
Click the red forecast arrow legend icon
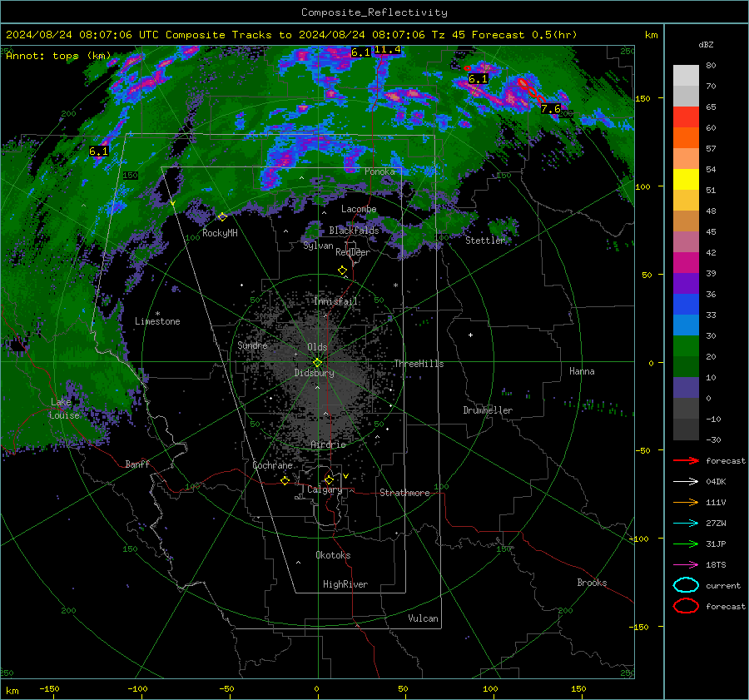click(x=686, y=460)
